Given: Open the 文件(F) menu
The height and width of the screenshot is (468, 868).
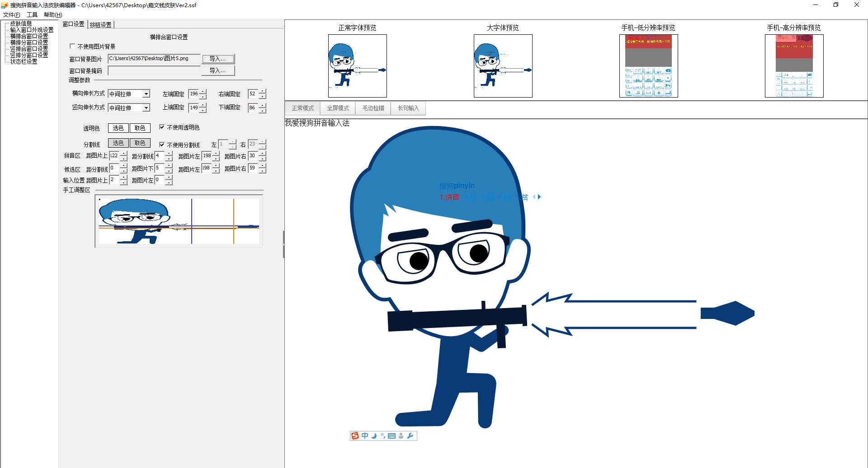Looking at the screenshot, I should click(x=12, y=14).
